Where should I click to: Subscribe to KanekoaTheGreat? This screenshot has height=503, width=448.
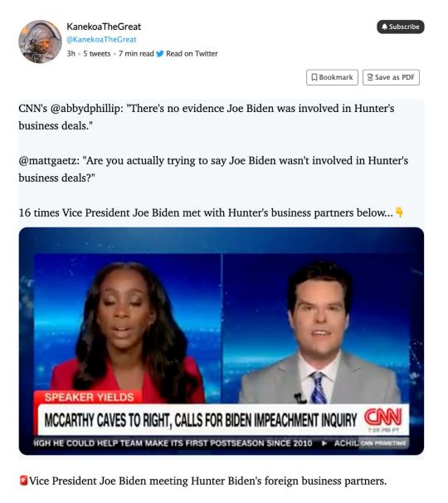(x=401, y=27)
